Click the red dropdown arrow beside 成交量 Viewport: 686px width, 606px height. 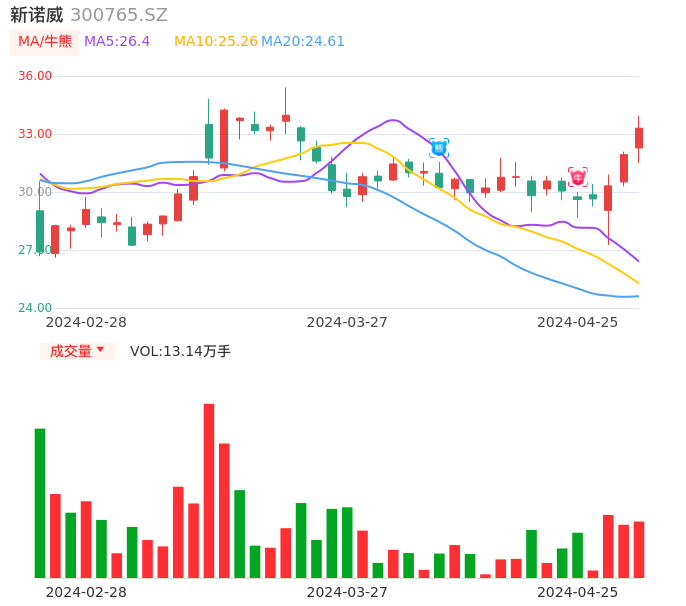(100, 350)
